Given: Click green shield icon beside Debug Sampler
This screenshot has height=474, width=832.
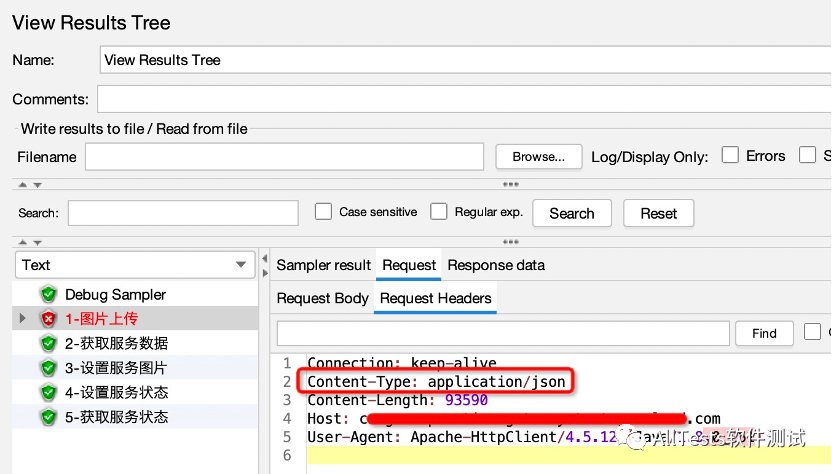Looking at the screenshot, I should click(48, 294).
